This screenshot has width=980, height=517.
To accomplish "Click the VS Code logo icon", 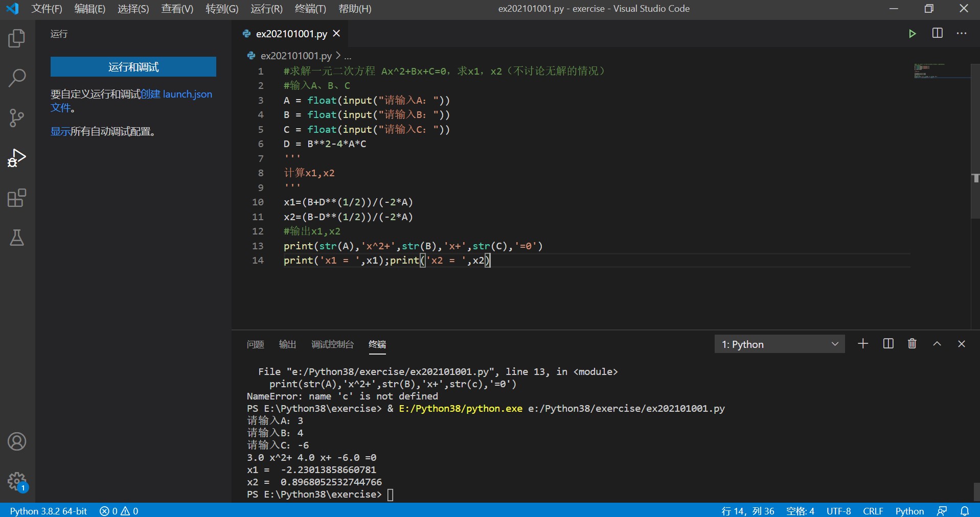I will pyautogui.click(x=12, y=9).
